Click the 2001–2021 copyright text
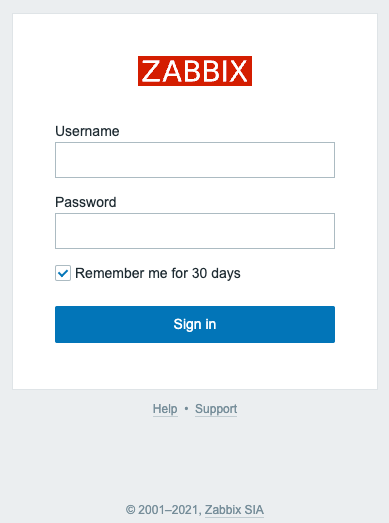The image size is (389, 523). coord(170,510)
